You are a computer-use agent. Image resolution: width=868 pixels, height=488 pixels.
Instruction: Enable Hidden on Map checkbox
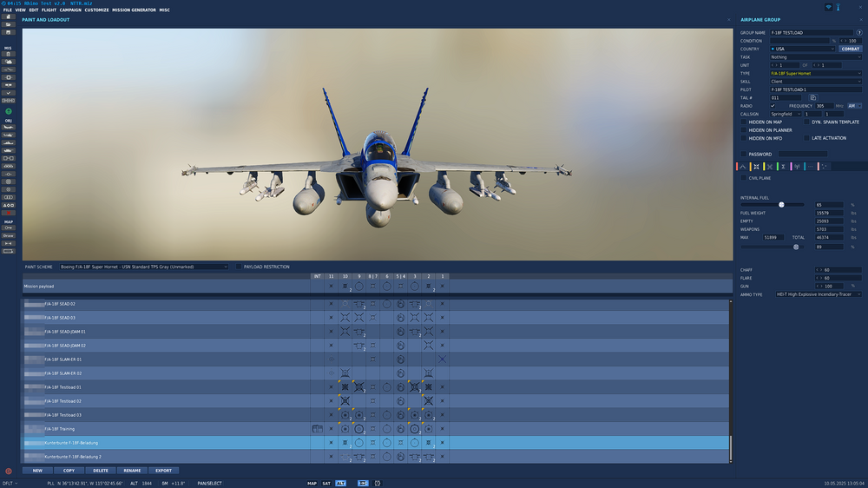744,122
